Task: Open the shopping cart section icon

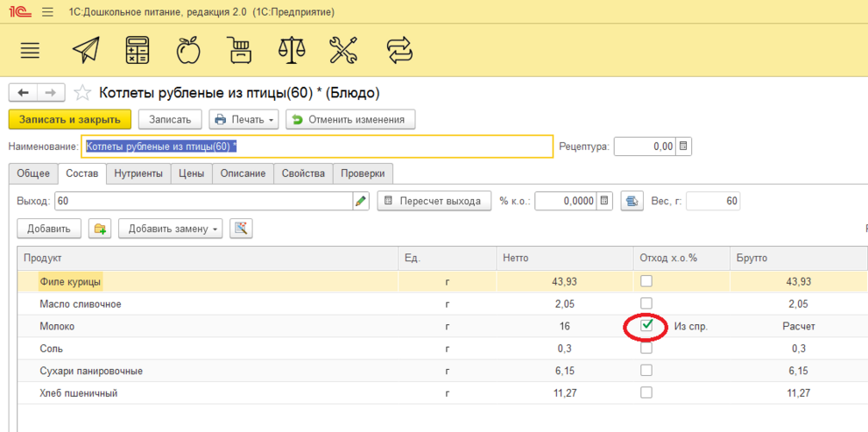Action: click(x=239, y=50)
